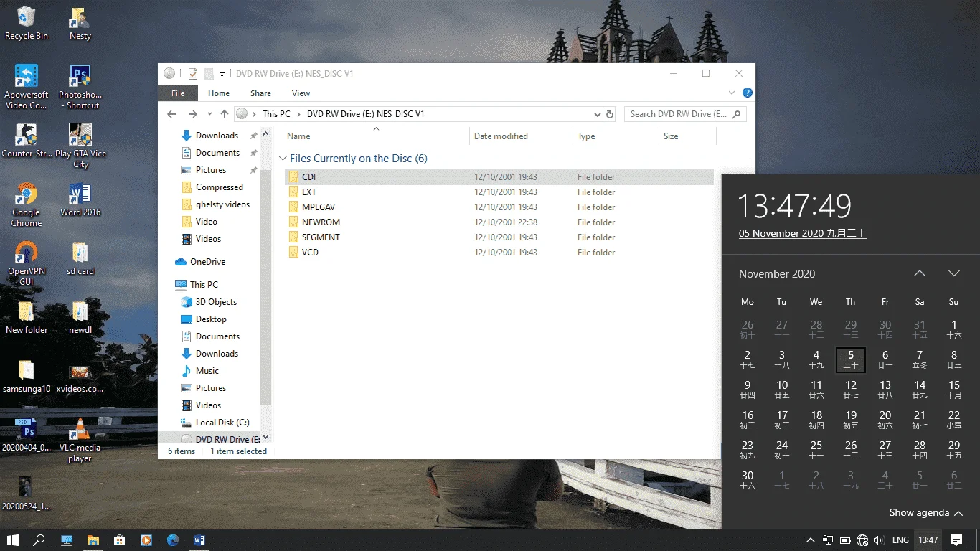The height and width of the screenshot is (551, 980).
Task: Select the NEWROM folder
Action: pos(499,222)
